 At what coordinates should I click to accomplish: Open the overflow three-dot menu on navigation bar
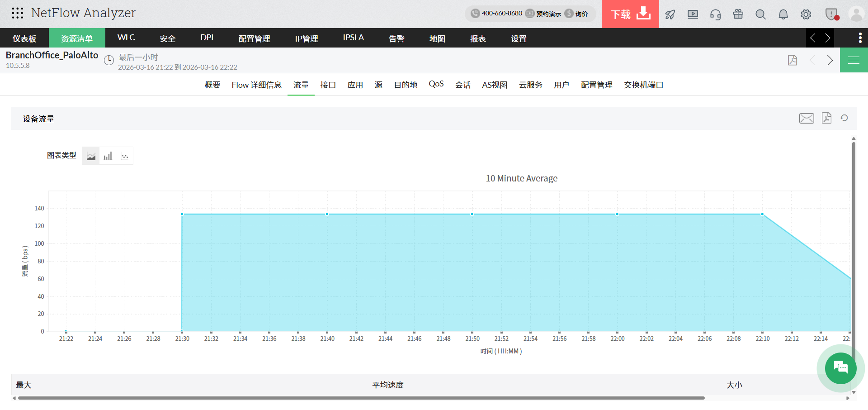860,38
